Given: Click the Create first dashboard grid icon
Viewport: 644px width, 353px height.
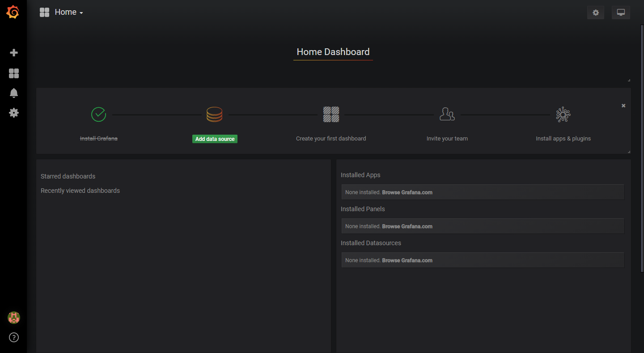Looking at the screenshot, I should pyautogui.click(x=331, y=115).
